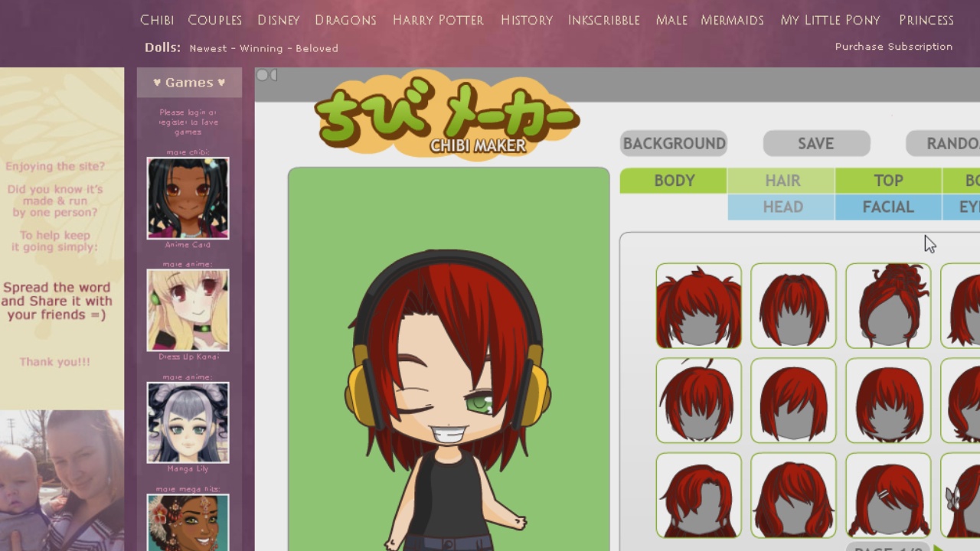The height and width of the screenshot is (551, 980).
Task: Toggle the sound icon above the game
Action: coord(266,75)
